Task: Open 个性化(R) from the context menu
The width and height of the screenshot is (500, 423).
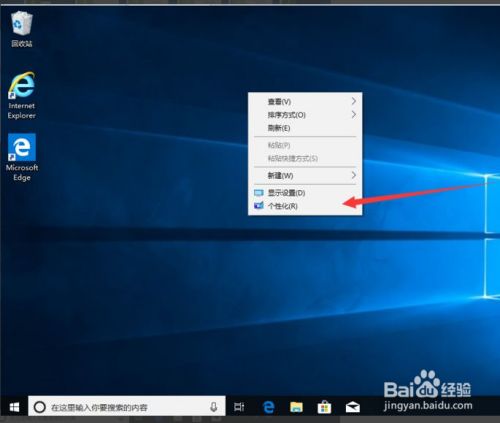Action: [305, 206]
